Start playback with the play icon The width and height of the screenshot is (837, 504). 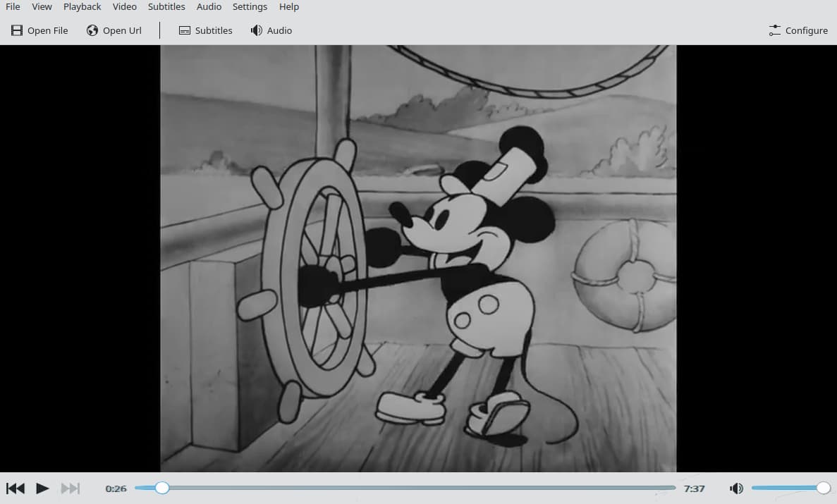click(42, 488)
